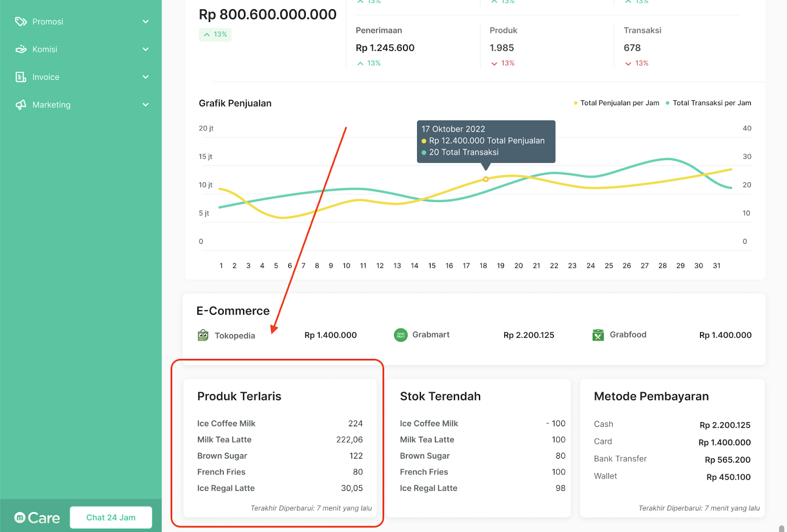Screen dimensions: 787x532
Task: Open the Marketing menu item
Action: coord(81,105)
